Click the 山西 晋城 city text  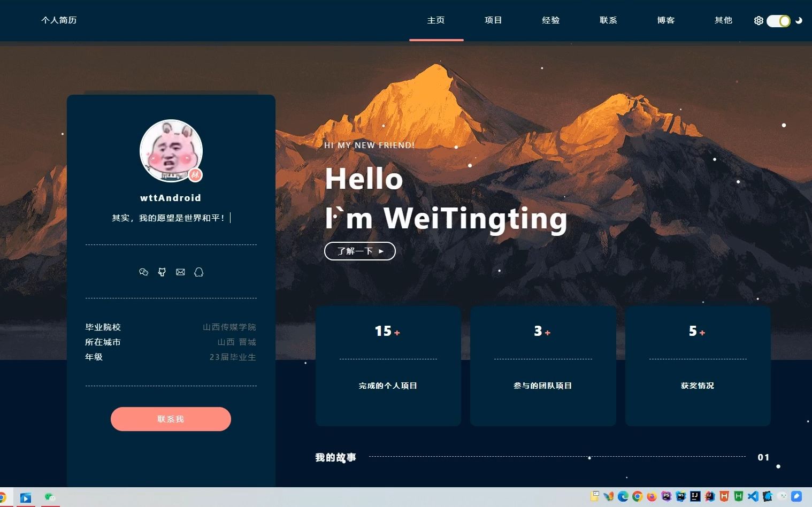coord(237,342)
